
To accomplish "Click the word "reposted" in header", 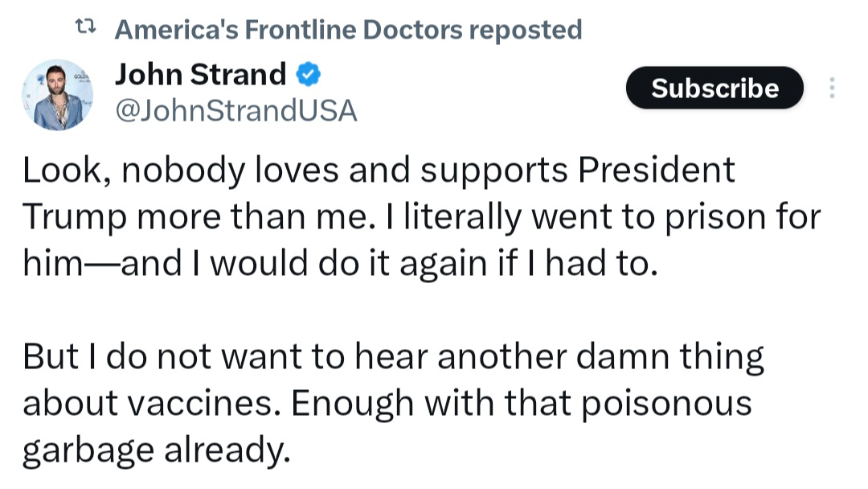I will 525,30.
